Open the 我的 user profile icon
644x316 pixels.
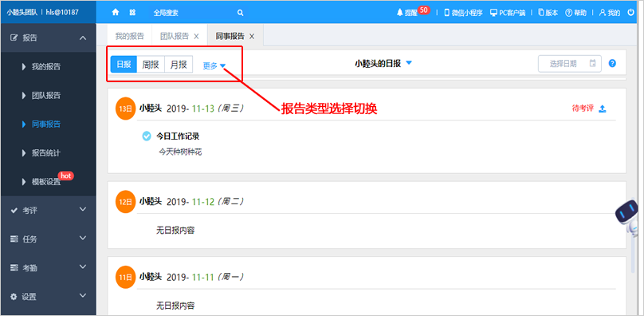pos(603,12)
